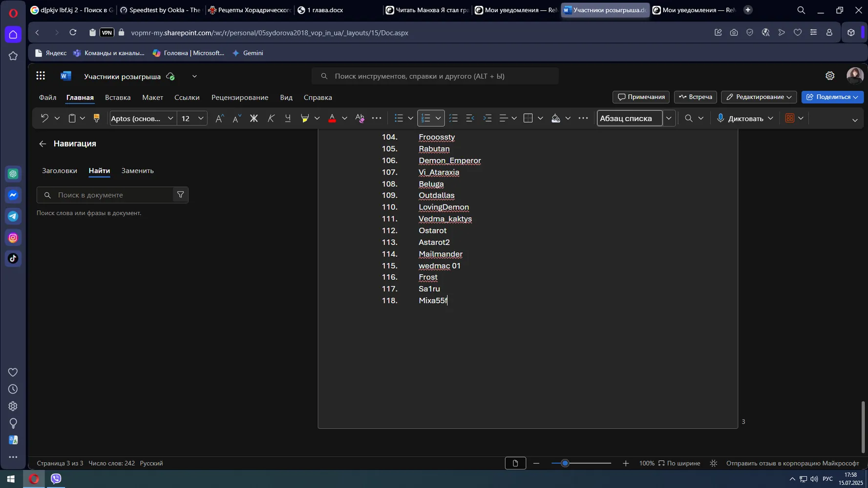Open the Aptos font name dropdown
This screenshot has height=488, width=868.
click(170, 118)
